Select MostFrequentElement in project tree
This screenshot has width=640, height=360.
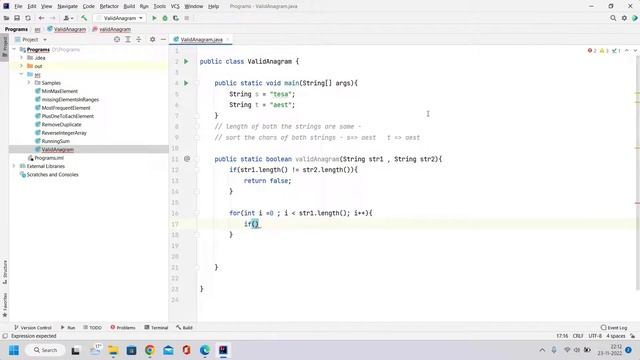66,108
